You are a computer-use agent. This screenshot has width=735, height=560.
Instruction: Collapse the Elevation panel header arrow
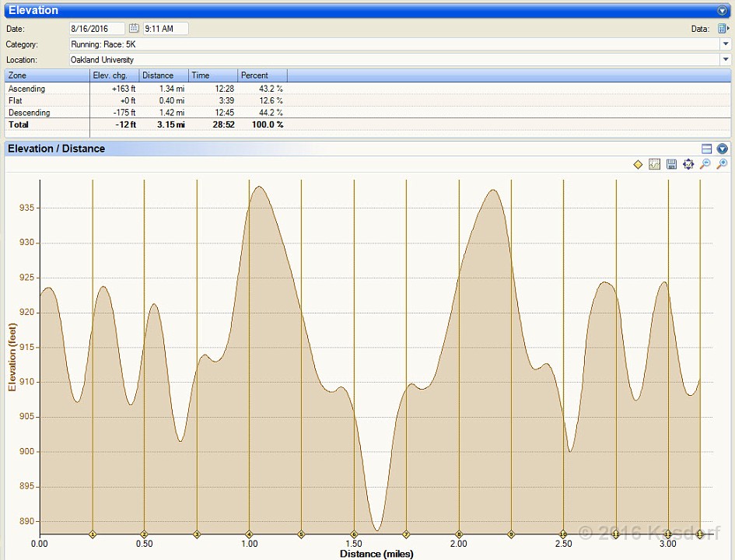pyautogui.click(x=723, y=11)
